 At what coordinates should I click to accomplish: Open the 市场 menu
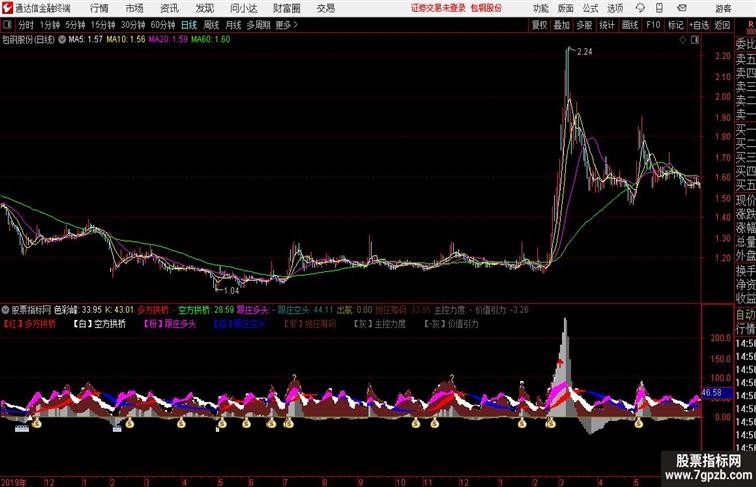click(x=134, y=8)
